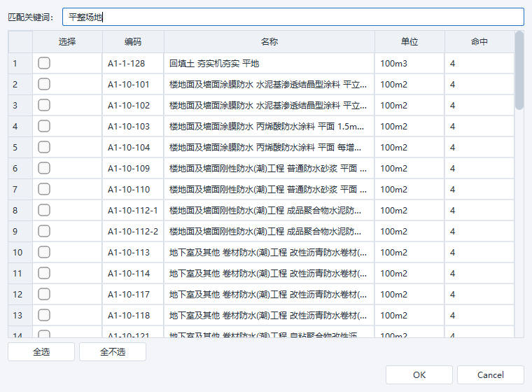Select code cell A1-10-110

click(133, 190)
